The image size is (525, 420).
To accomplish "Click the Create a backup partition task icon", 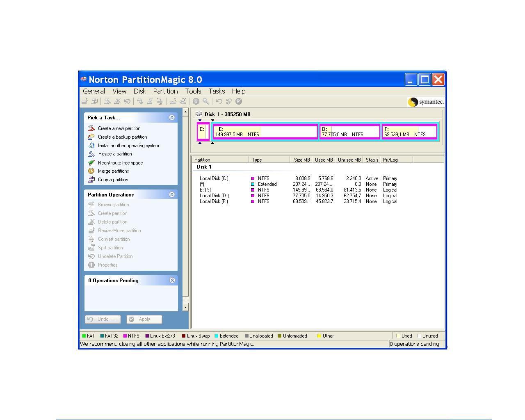I will [91, 137].
